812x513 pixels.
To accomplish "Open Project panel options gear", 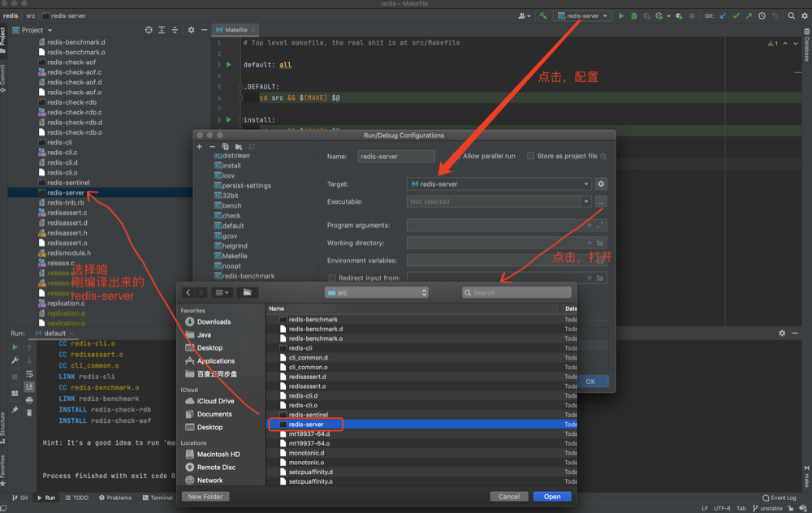I will (191, 30).
